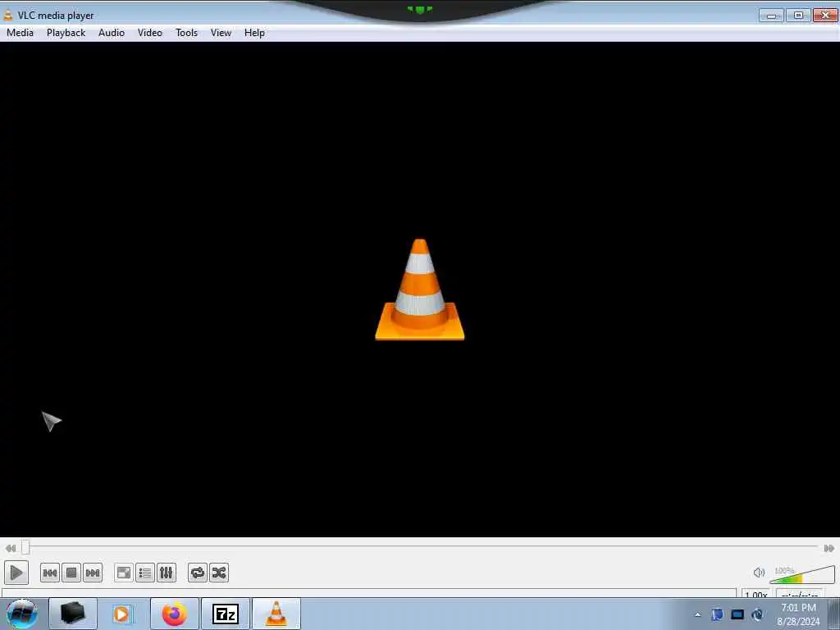This screenshot has height=630, width=840.
Task: Minimize the VLC window
Action: (771, 16)
